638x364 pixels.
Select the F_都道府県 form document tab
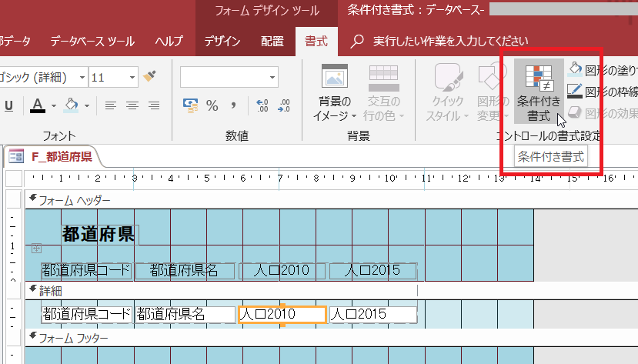[53, 156]
